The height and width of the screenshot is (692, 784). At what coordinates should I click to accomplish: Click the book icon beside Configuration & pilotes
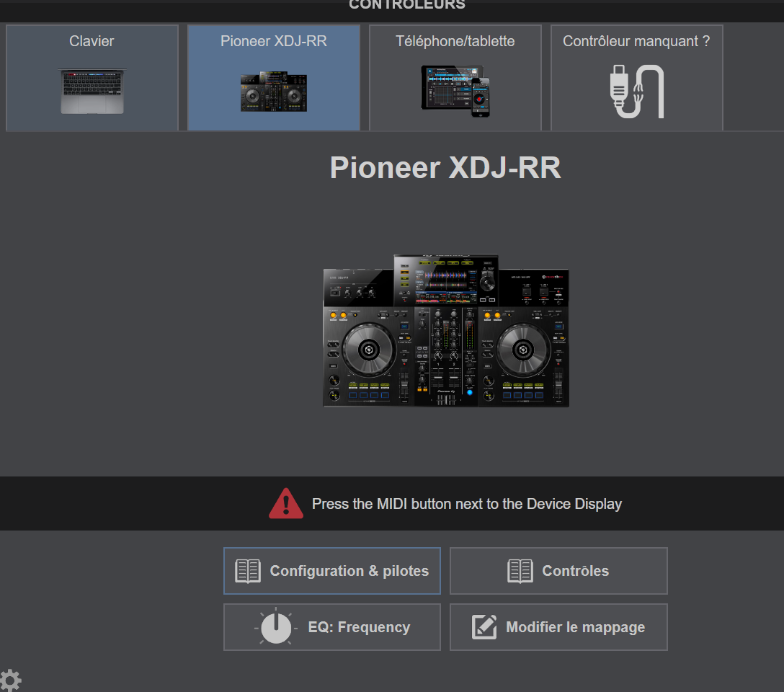248,571
